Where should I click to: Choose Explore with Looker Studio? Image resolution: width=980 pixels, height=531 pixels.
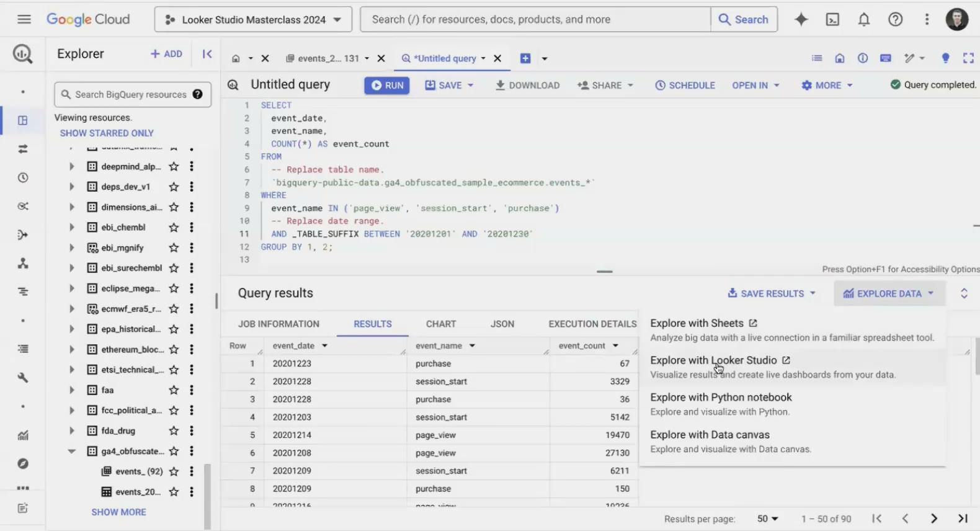(792, 367)
